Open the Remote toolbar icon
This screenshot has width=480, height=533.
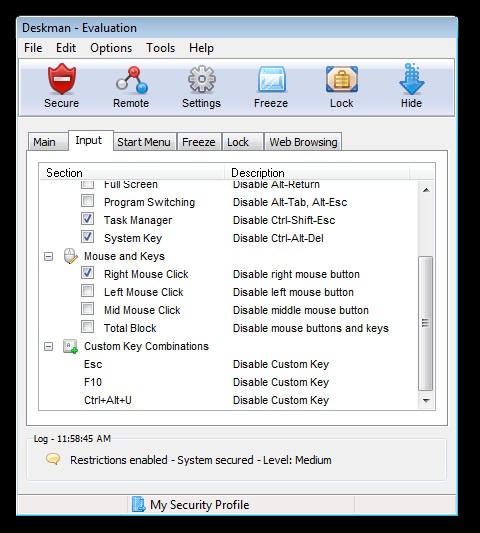pos(131,80)
